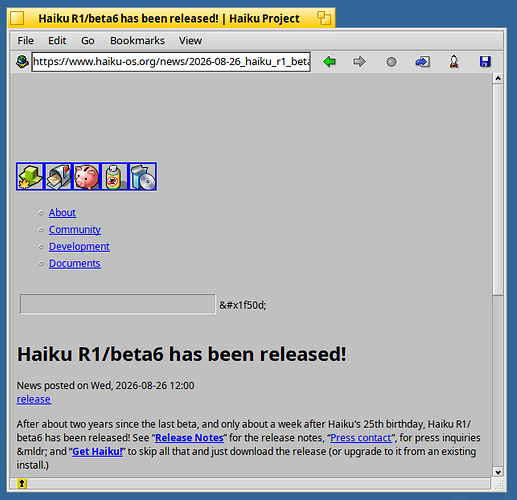Follow the Documents link
517x500 pixels.
coord(75,264)
